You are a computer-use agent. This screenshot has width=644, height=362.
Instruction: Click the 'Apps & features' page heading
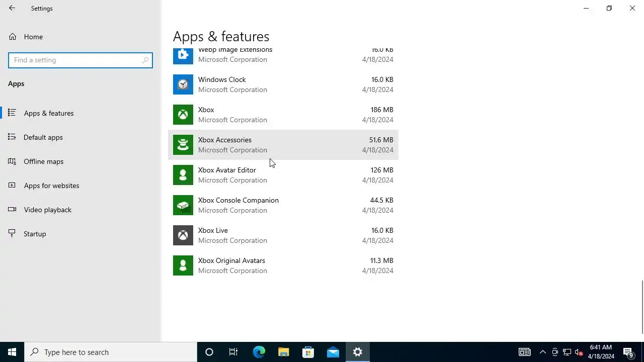pyautogui.click(x=221, y=36)
